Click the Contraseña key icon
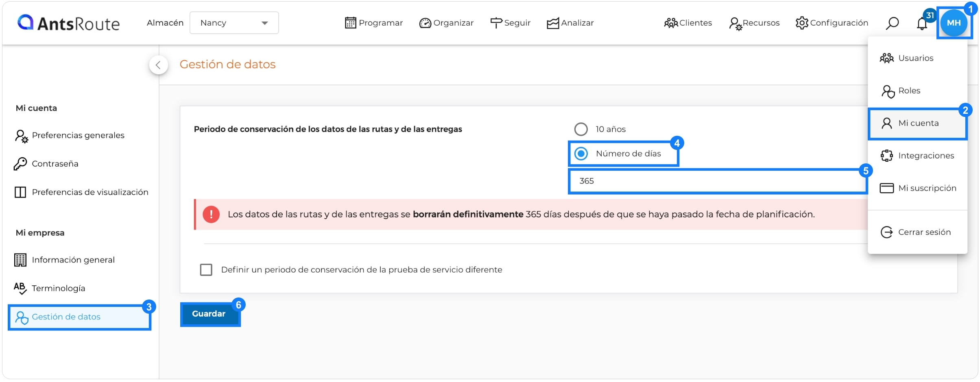 [x=20, y=164]
